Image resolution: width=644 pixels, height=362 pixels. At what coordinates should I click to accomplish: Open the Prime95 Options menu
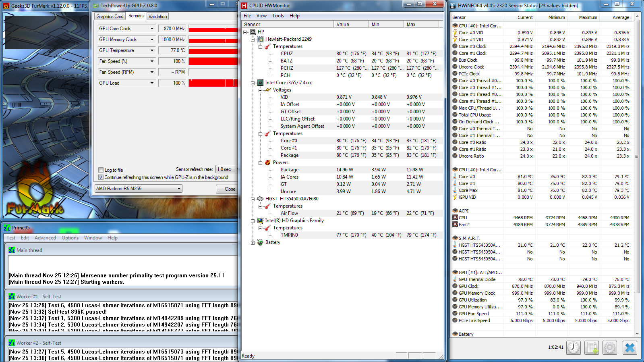(70, 238)
